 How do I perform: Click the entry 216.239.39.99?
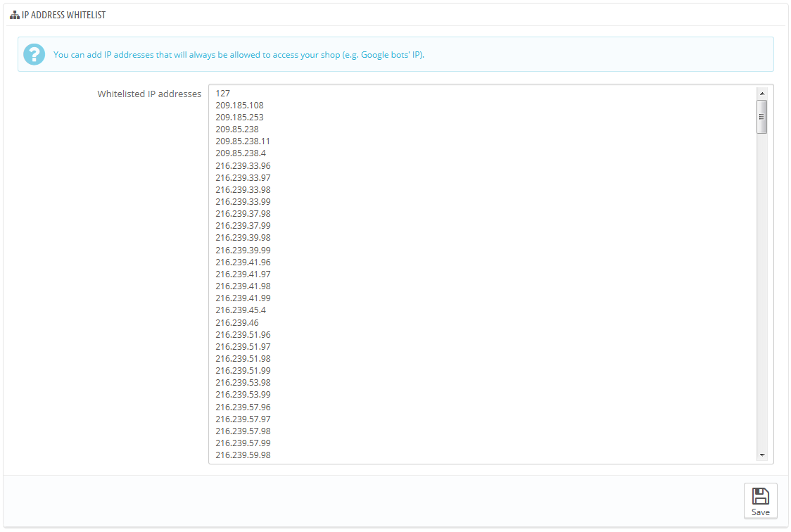243,250
